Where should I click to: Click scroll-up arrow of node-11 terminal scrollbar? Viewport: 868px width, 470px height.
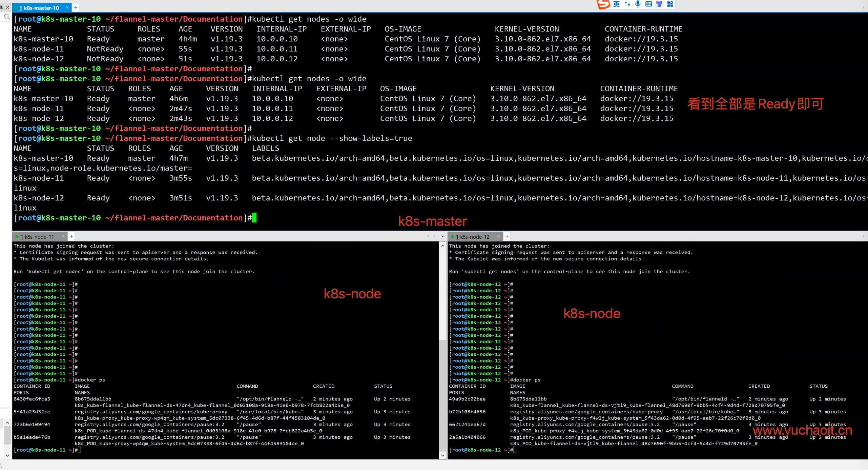tap(442, 246)
